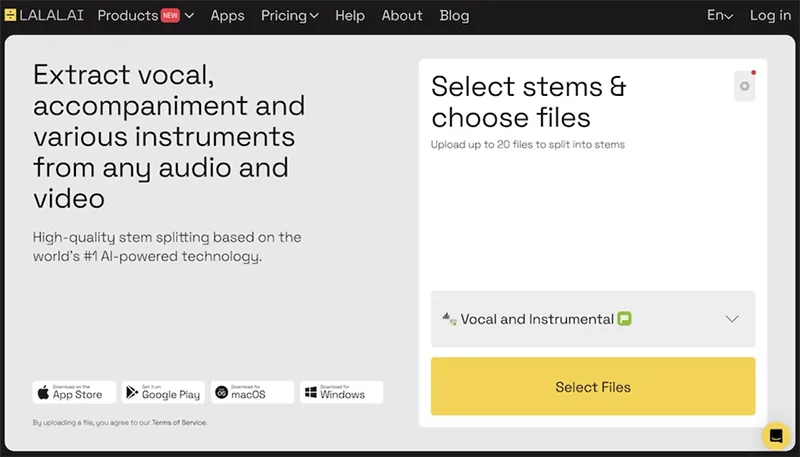Open the Apps menu item
Image resolution: width=800 pixels, height=457 pixels.
[x=227, y=15]
